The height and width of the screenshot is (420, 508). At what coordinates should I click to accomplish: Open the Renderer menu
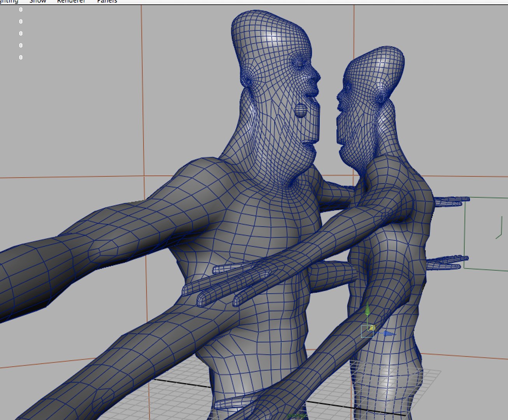[x=71, y=2]
